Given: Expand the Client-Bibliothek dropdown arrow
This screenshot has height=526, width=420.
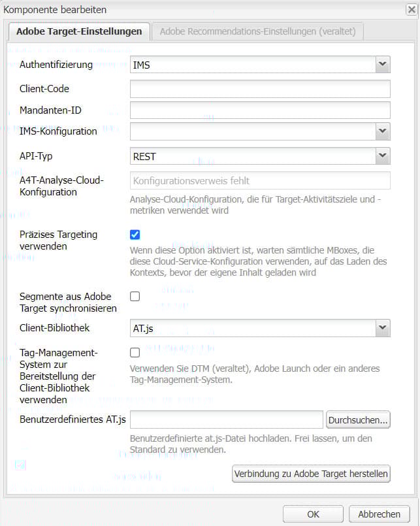Looking at the screenshot, I should coord(382,328).
